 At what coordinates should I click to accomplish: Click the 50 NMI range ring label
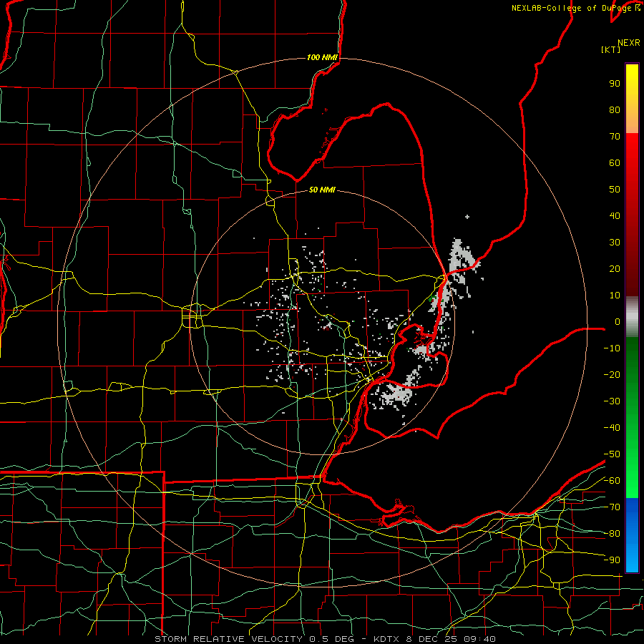322,190
